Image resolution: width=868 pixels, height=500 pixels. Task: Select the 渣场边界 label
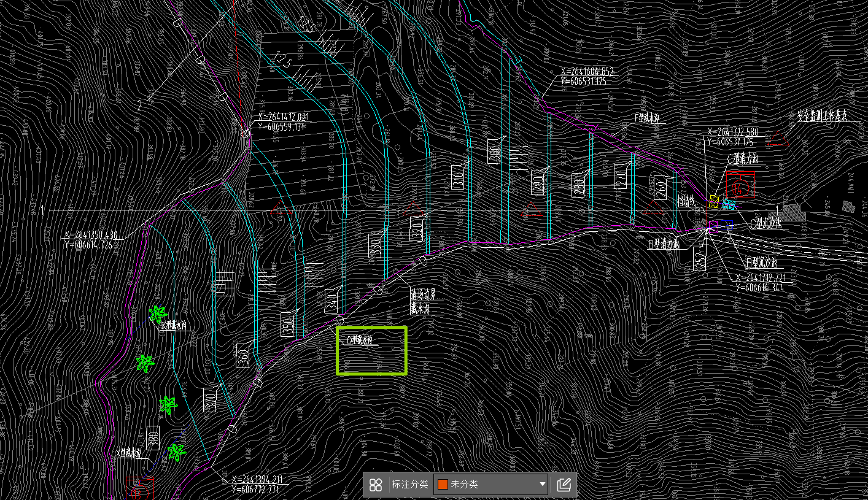[x=423, y=294]
